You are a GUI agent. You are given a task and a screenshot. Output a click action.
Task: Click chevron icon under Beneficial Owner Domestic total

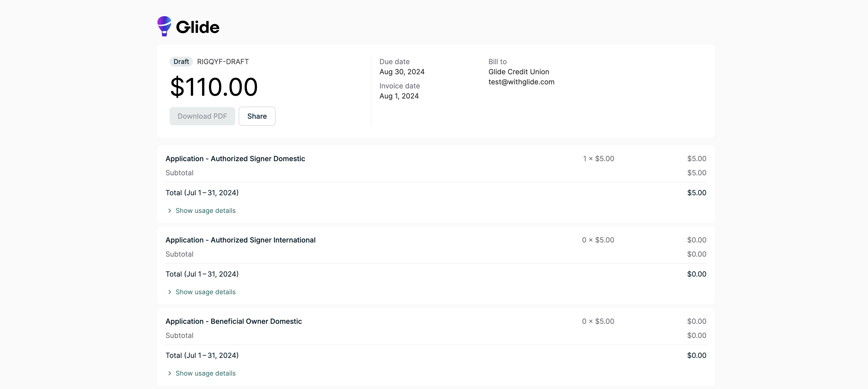[x=170, y=373]
